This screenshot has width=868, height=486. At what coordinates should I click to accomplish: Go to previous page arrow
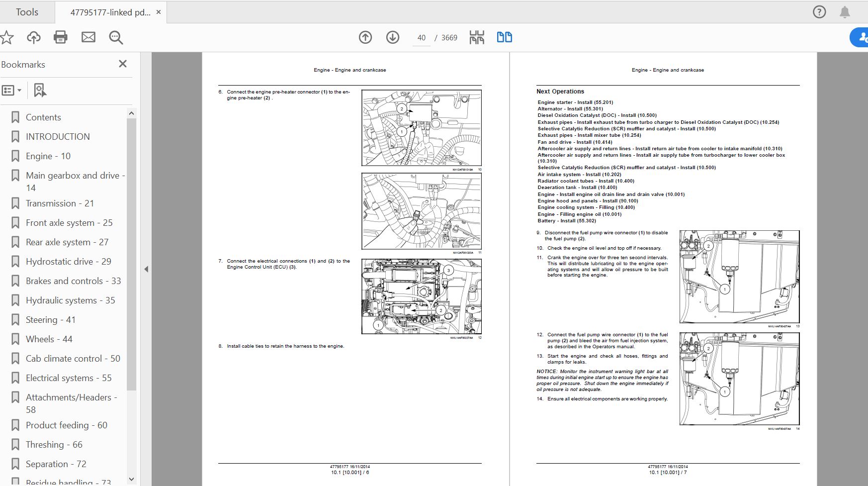(365, 37)
